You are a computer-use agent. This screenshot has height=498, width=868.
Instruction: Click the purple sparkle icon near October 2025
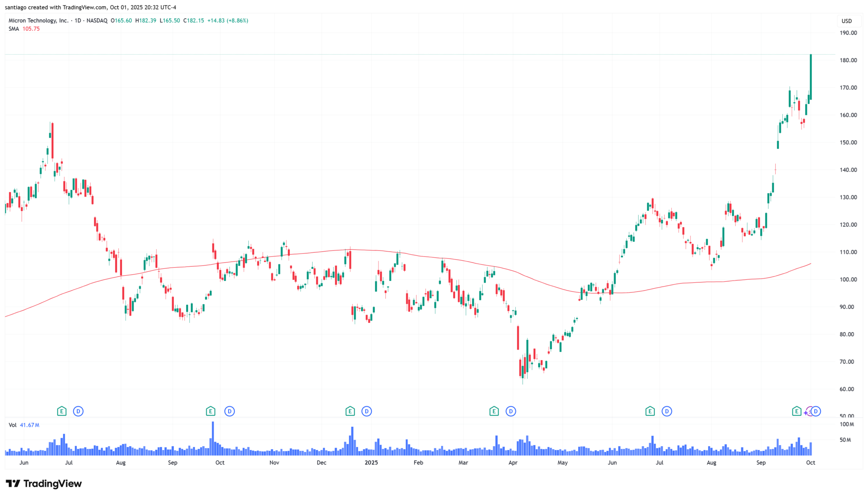pos(807,412)
